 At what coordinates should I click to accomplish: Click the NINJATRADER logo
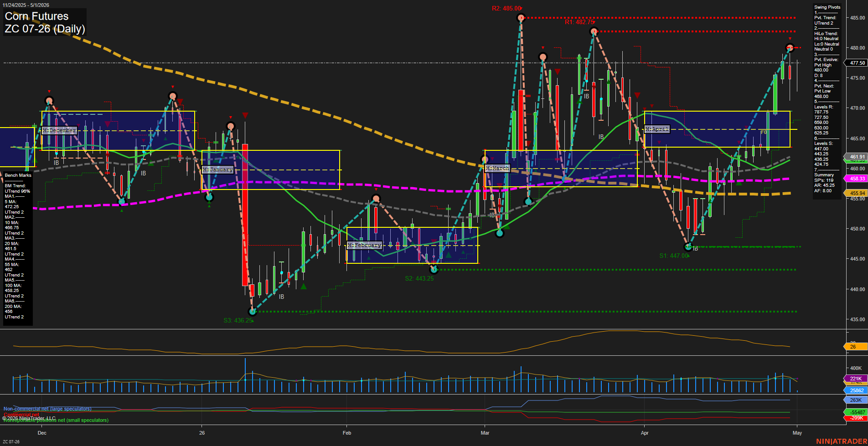coord(842,441)
